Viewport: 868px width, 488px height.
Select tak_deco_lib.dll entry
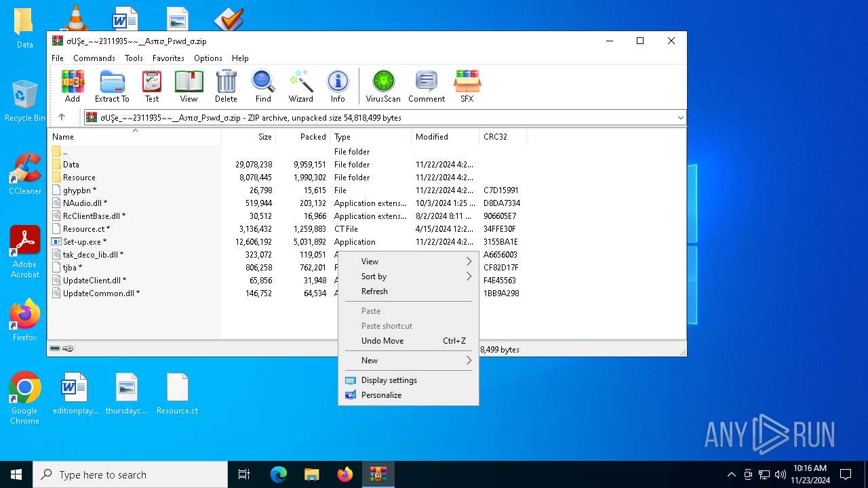tap(93, 255)
